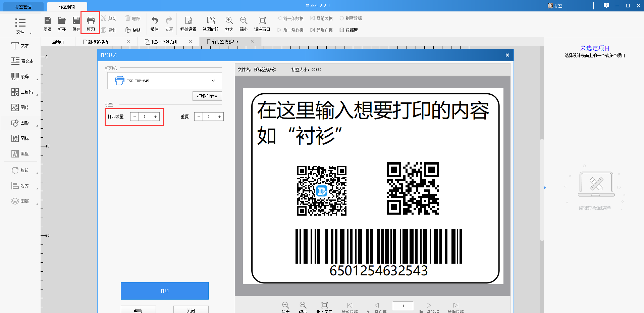Image resolution: width=644 pixels, height=313 pixels.
Task: Switch to the 标签管理 tab
Action: click(x=23, y=7)
